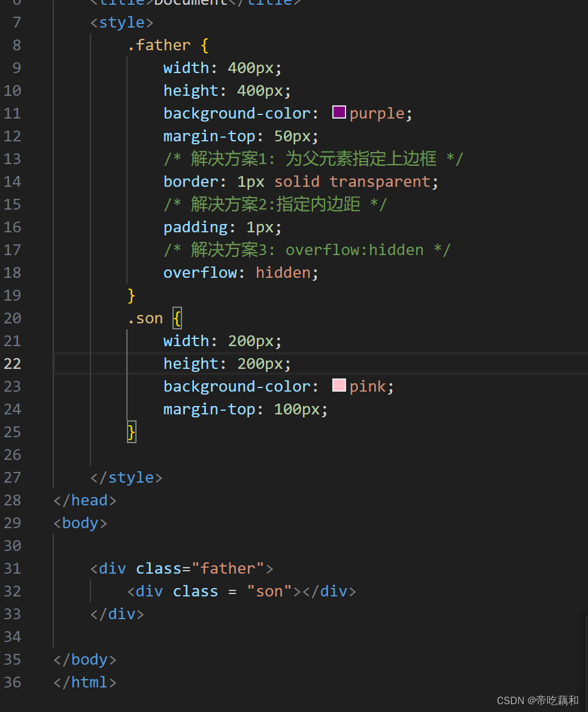588x712 pixels.
Task: Click the word solid in border rule
Action: click(x=297, y=181)
